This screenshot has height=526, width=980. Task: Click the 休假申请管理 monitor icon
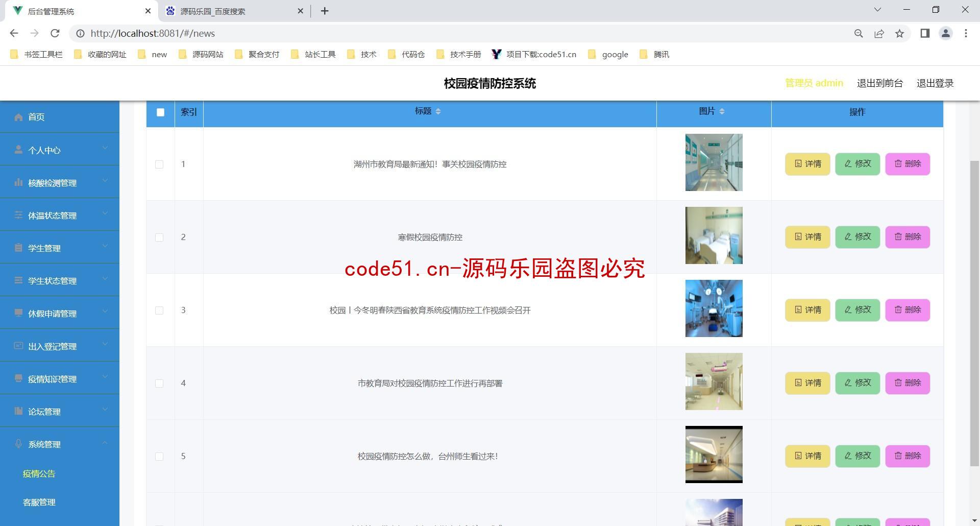click(x=18, y=313)
